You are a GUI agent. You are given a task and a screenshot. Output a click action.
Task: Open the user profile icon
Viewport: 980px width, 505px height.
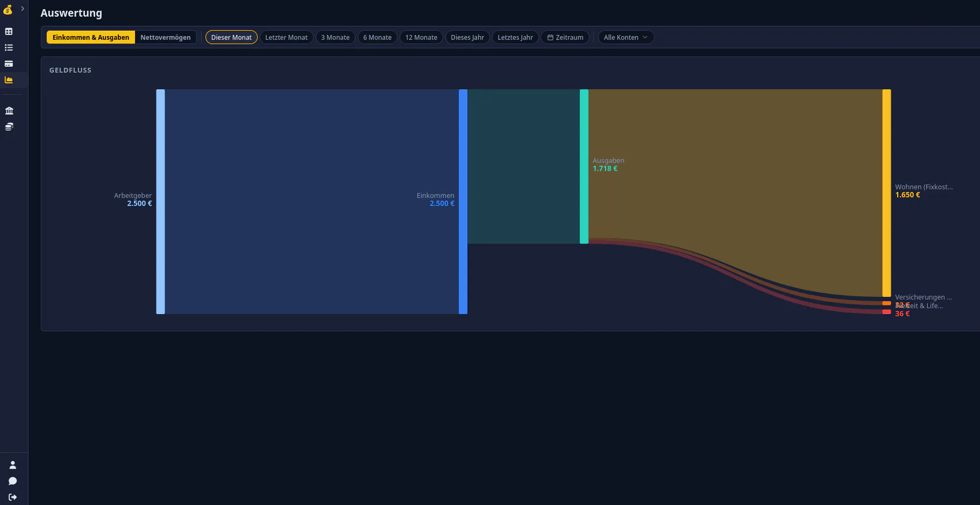coord(13,465)
